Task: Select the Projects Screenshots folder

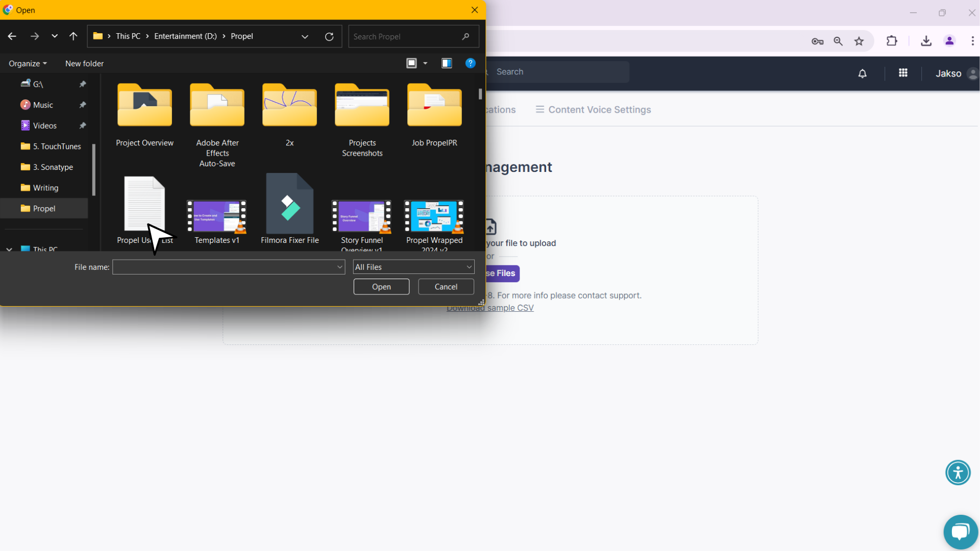Action: 362,119
